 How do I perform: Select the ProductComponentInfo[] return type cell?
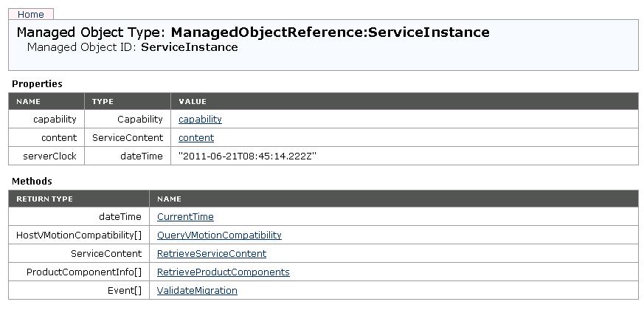click(x=84, y=272)
